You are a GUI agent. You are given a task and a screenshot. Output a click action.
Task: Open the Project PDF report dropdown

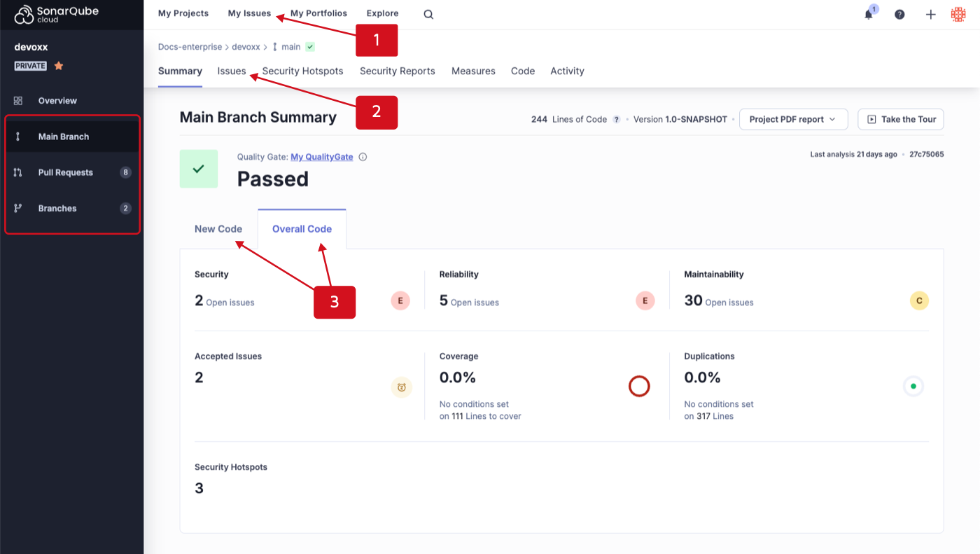(x=794, y=119)
